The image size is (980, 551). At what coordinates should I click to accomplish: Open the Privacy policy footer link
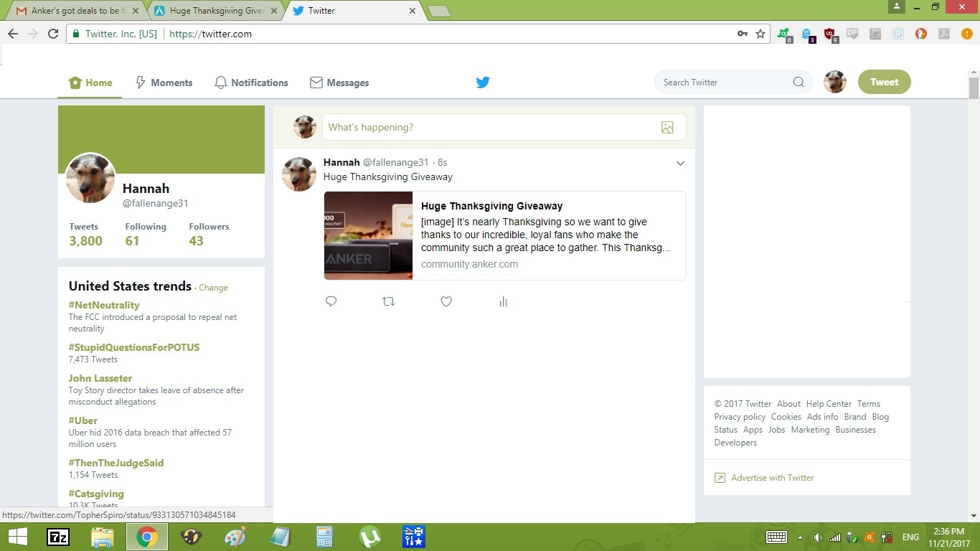tap(740, 417)
